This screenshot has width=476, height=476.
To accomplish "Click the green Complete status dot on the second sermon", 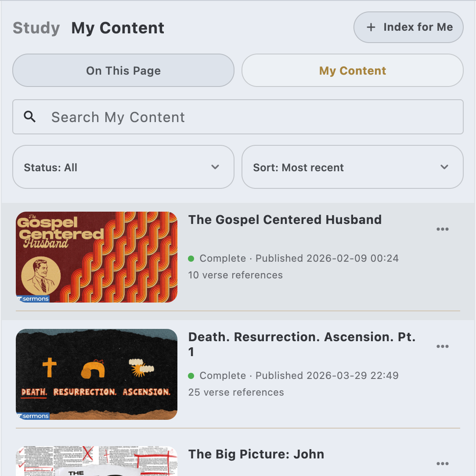I will [x=191, y=375].
